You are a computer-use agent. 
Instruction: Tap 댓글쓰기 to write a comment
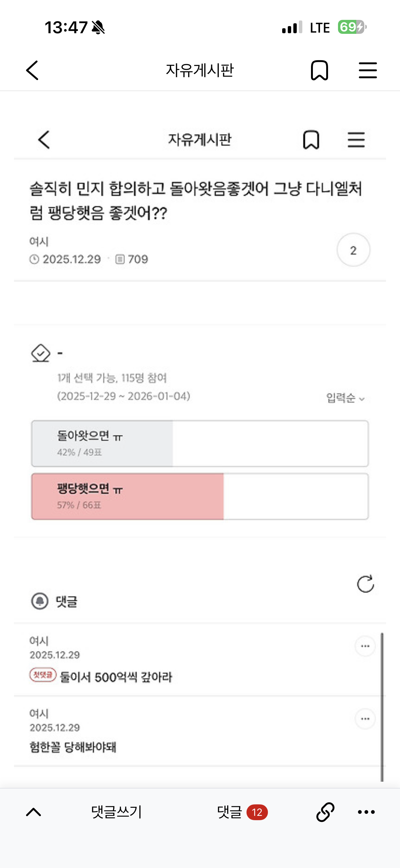coord(117,812)
